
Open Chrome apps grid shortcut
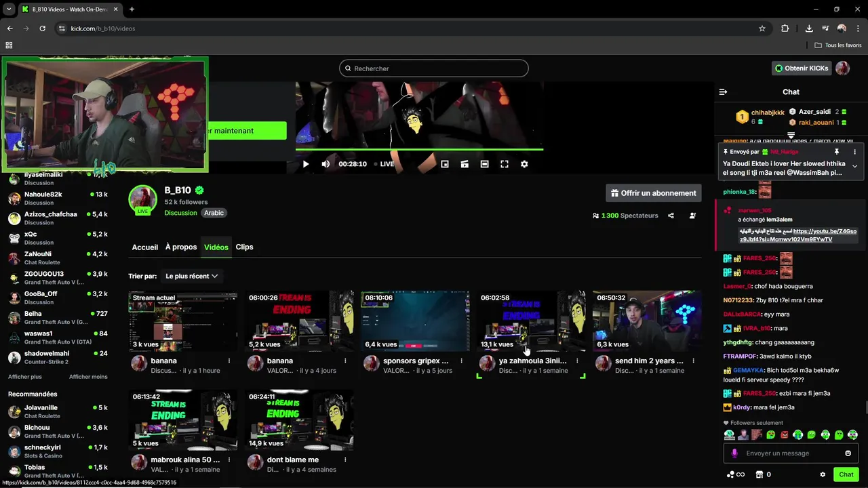click(9, 45)
